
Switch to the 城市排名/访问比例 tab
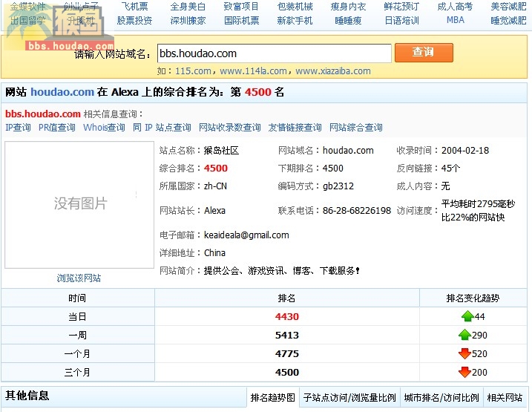(x=441, y=397)
